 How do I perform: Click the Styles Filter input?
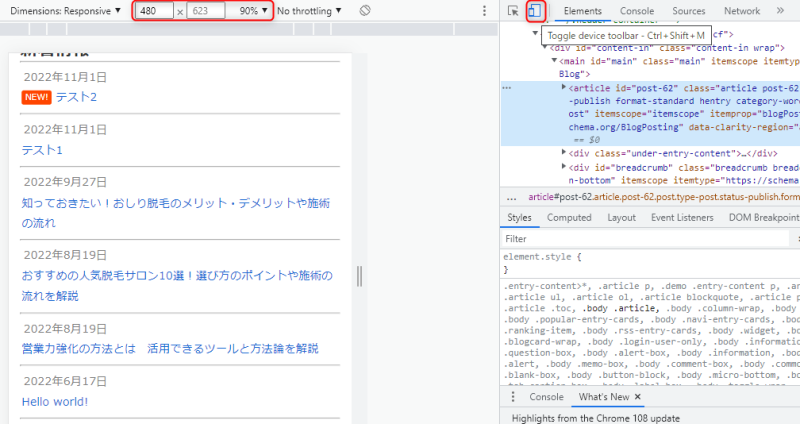click(x=645, y=238)
